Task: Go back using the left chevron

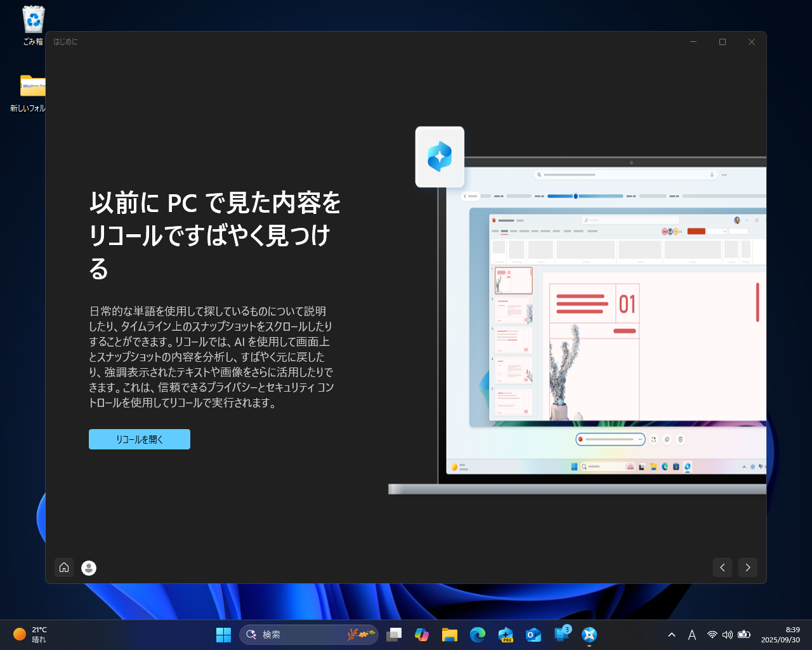Action: (722, 567)
